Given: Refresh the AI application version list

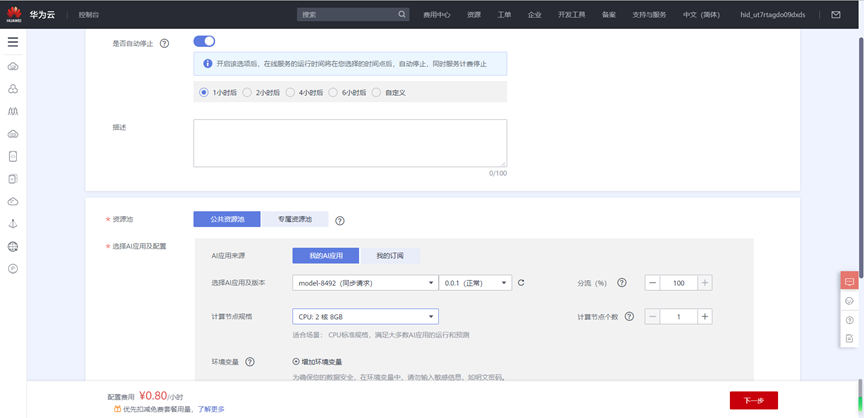Looking at the screenshot, I should coord(521,283).
